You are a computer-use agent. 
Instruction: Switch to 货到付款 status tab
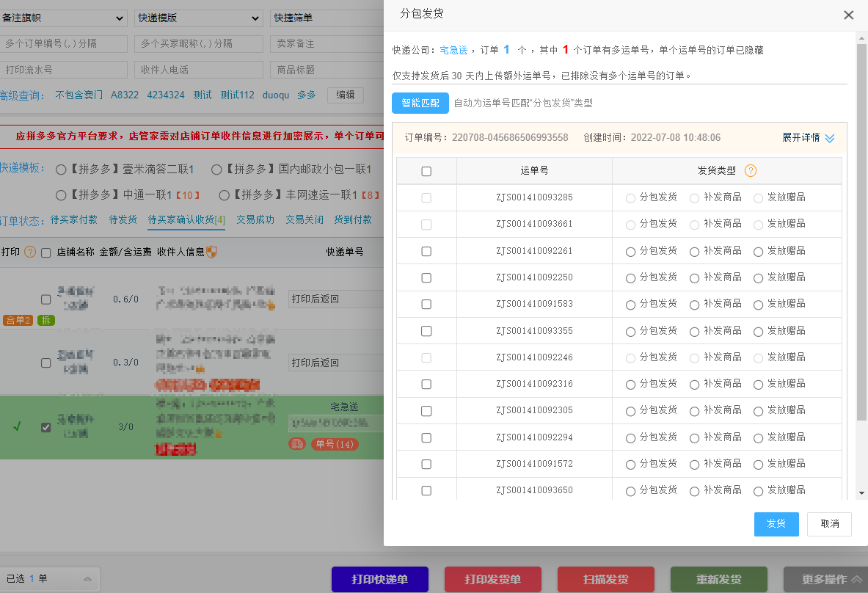coord(353,220)
